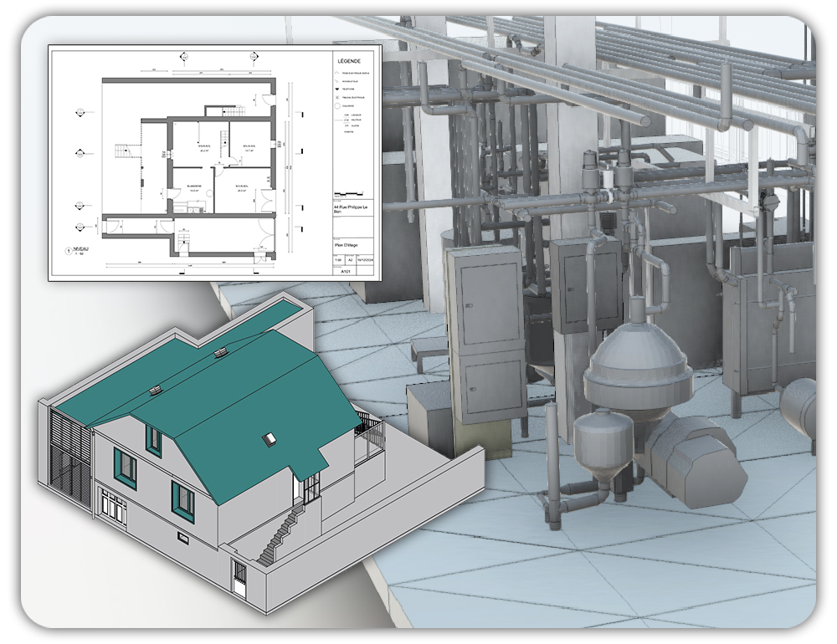Click the BLANCHERIE room label

[x=194, y=185]
